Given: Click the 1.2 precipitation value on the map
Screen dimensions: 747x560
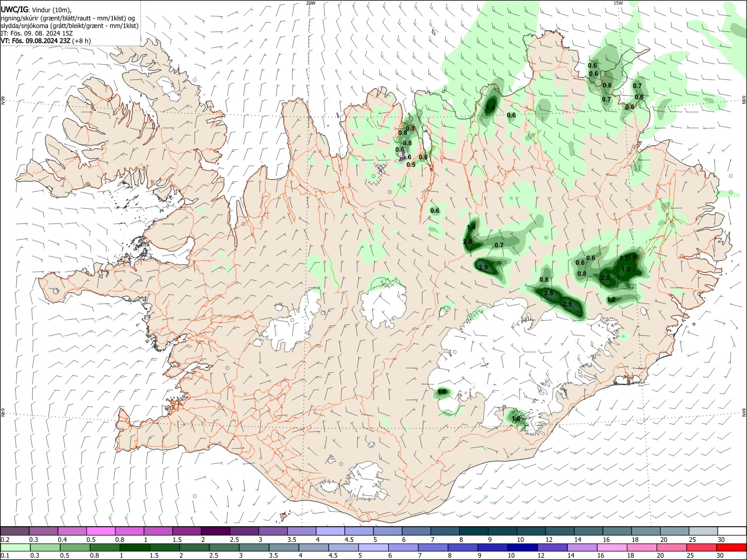Looking at the screenshot, I should 611,299.
